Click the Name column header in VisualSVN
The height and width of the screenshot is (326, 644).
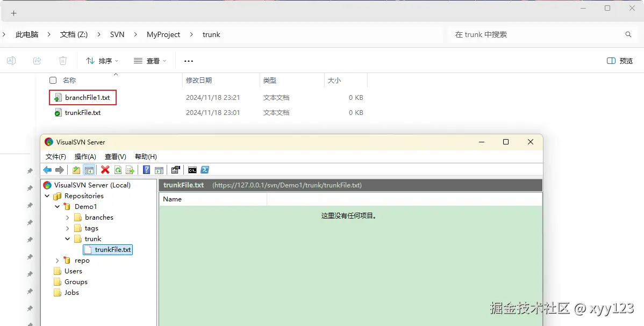point(213,199)
